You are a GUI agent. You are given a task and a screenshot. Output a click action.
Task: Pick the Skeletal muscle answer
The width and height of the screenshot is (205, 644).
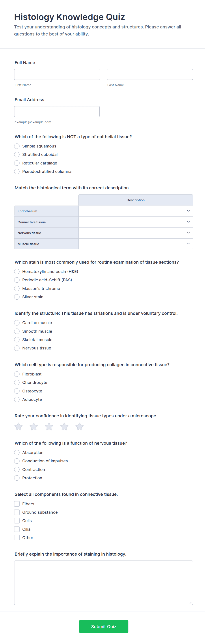pos(17,340)
